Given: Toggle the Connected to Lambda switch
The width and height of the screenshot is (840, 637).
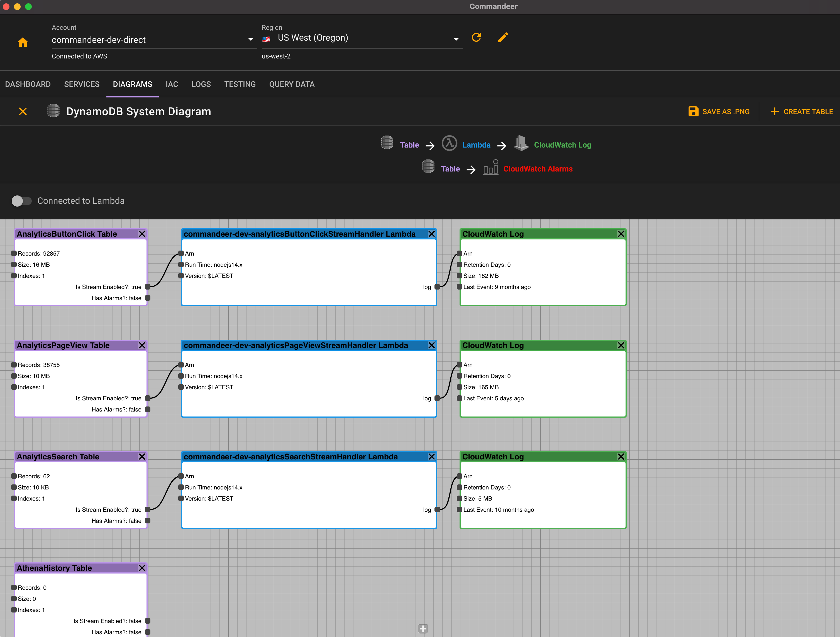Looking at the screenshot, I should tap(21, 201).
